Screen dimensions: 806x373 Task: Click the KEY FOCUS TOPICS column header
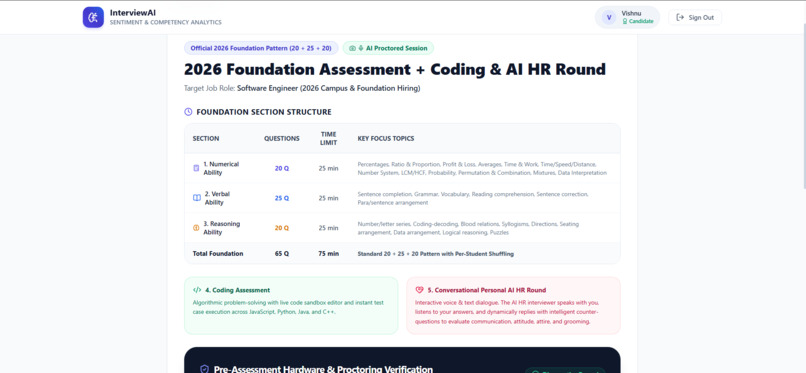pyautogui.click(x=386, y=138)
